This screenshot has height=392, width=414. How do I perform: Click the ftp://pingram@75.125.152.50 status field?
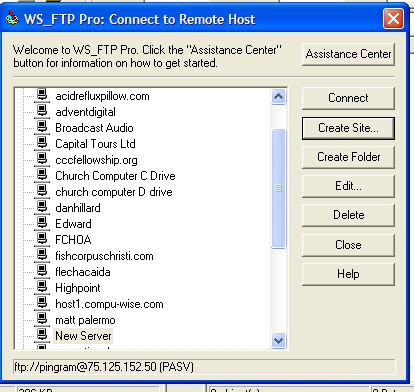pyautogui.click(x=204, y=367)
